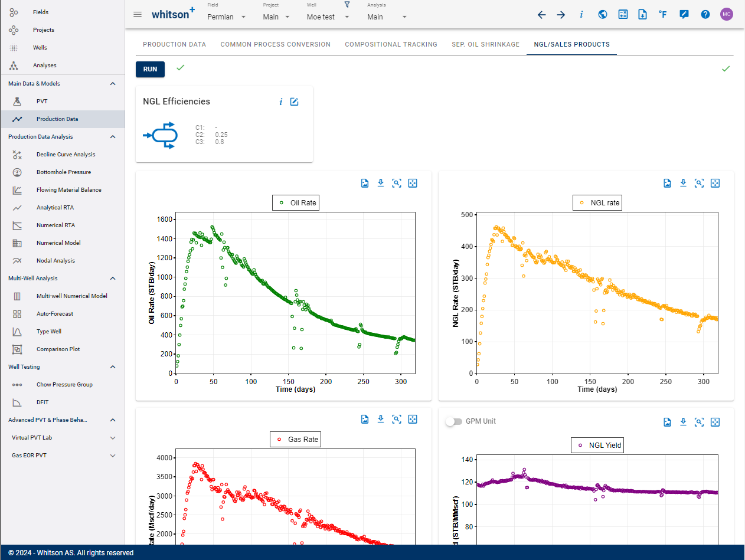Collapse Advanced PVT & Phase Behavior section
Image resolution: width=745 pixels, height=560 pixels.
(x=113, y=420)
